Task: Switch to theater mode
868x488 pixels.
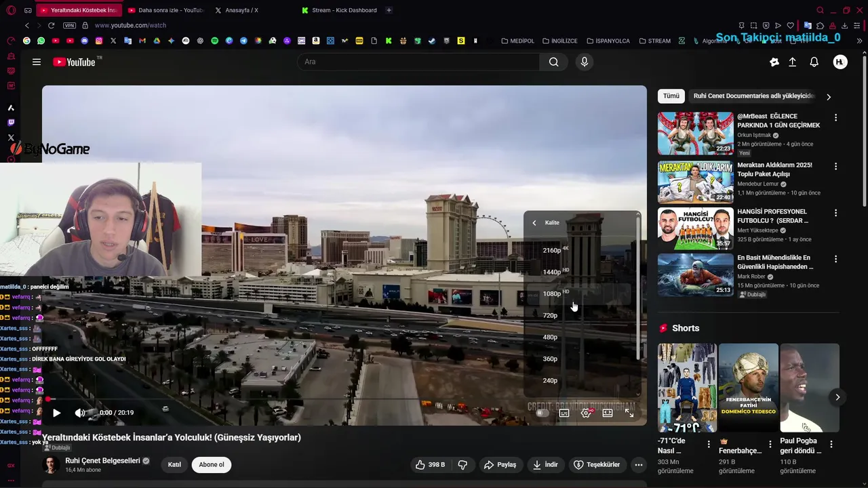Action: coord(608,413)
